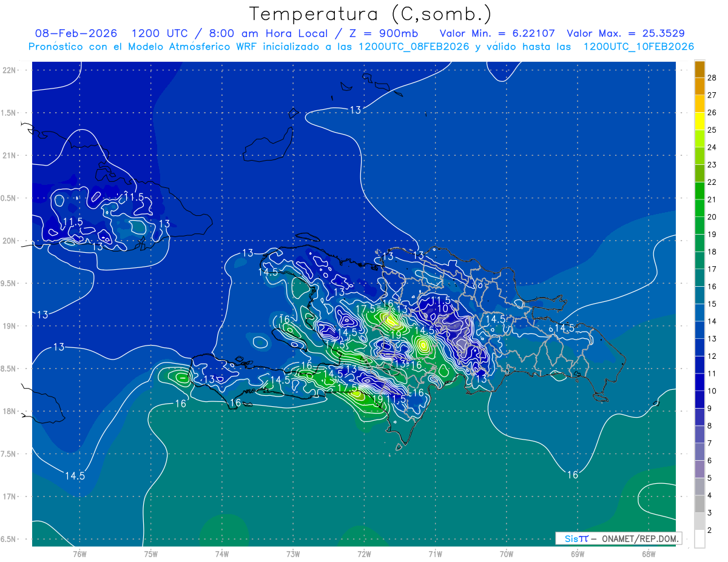Pick the white swatch below 2 on the colorbar
Image resolution: width=728 pixels, height=562 pixels.
[700, 539]
